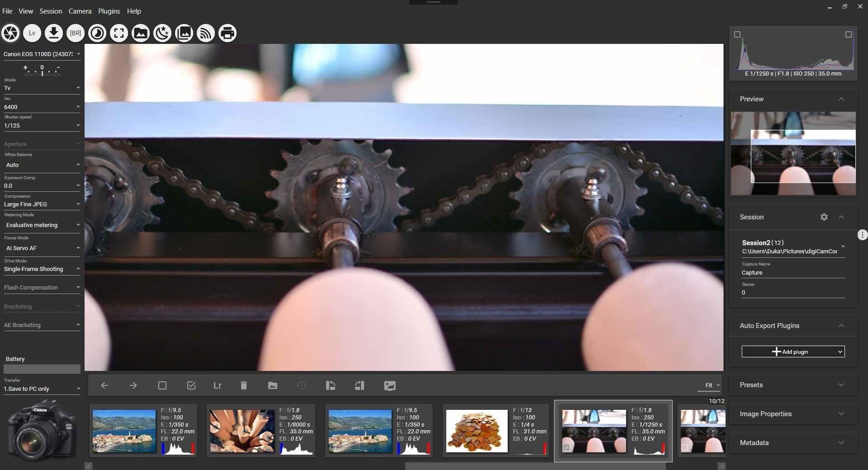Check the checkbox on the pencils thumbnail

[214, 447]
